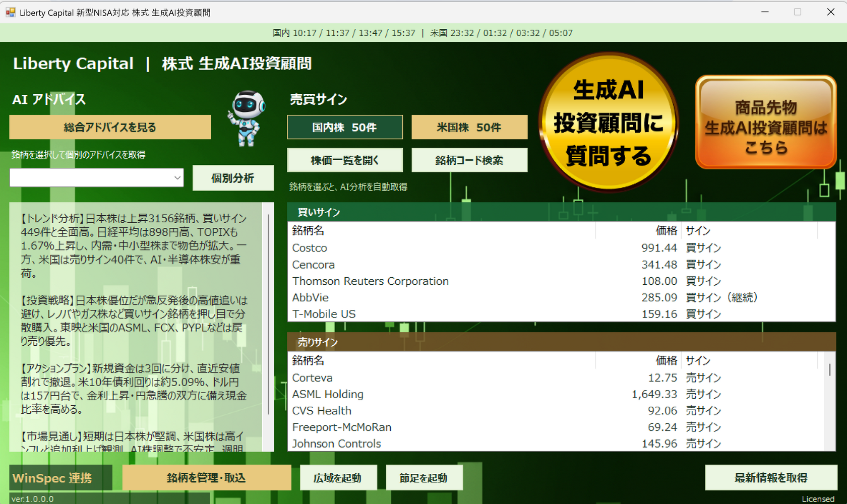Click the 売りサイン section header
This screenshot has width=847, height=504.
pos(561,342)
